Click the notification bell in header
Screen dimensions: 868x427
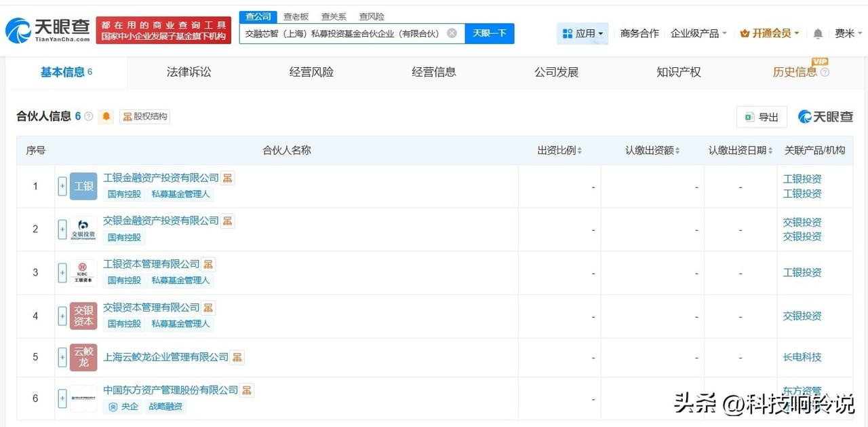[818, 33]
